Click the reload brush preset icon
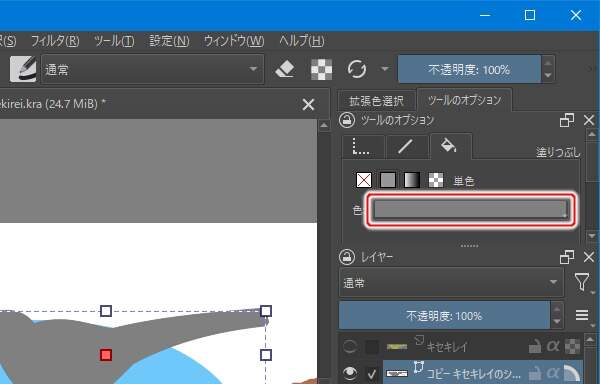600x384 pixels. point(357,69)
